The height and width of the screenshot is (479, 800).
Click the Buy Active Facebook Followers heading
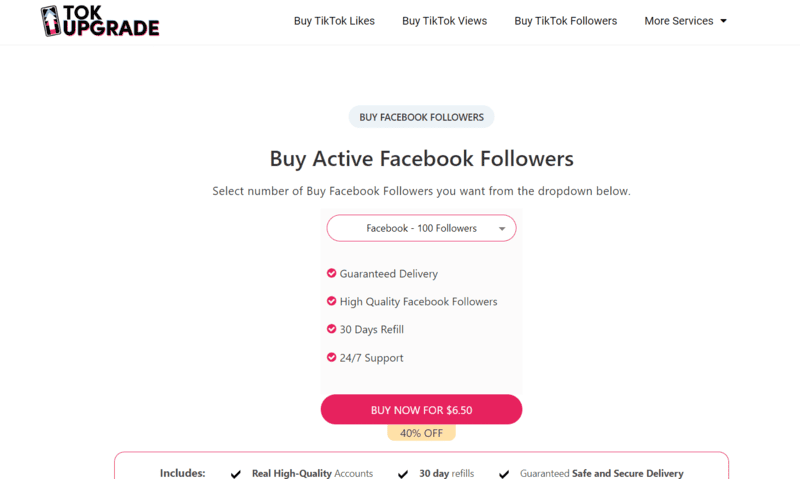421,159
